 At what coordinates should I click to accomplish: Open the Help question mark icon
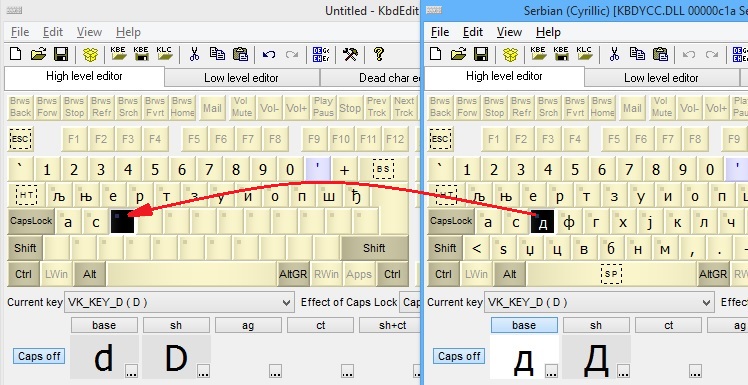[379, 54]
